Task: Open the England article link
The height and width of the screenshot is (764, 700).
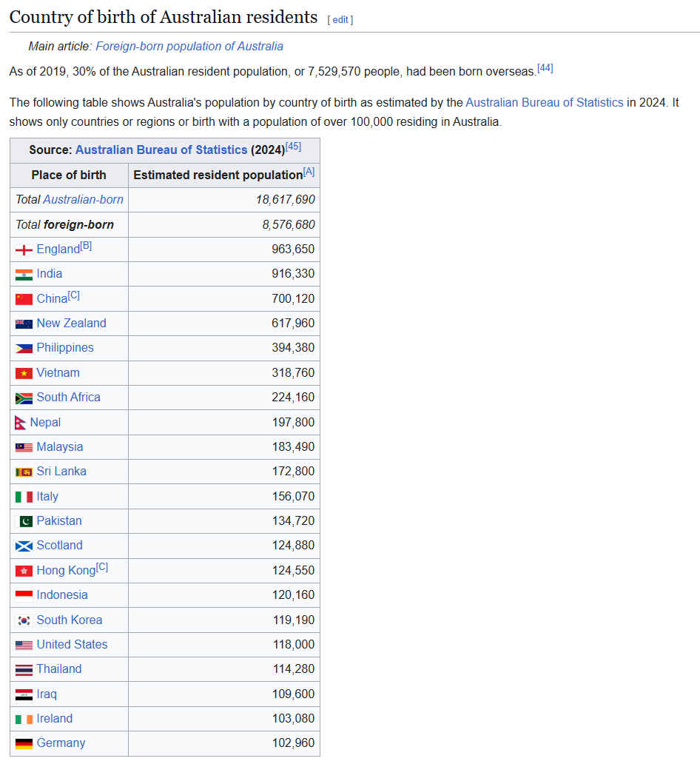Action: [x=58, y=249]
